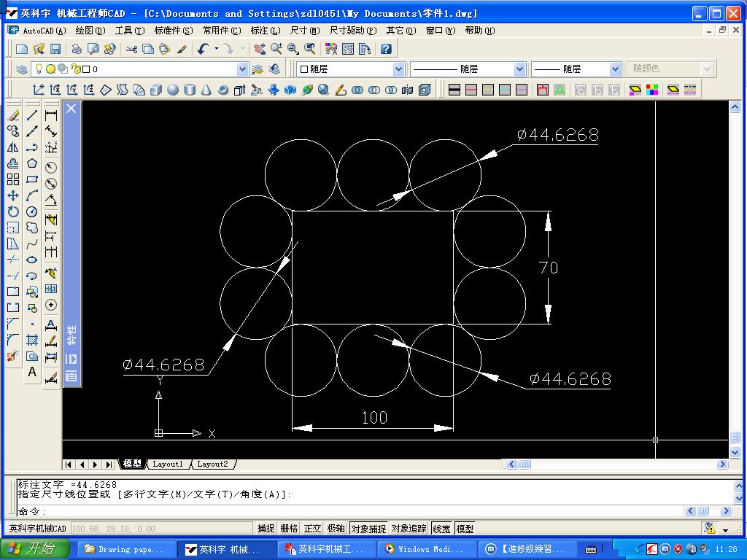Open the 随层 color dropdown
The width and height of the screenshot is (747, 560).
click(399, 69)
